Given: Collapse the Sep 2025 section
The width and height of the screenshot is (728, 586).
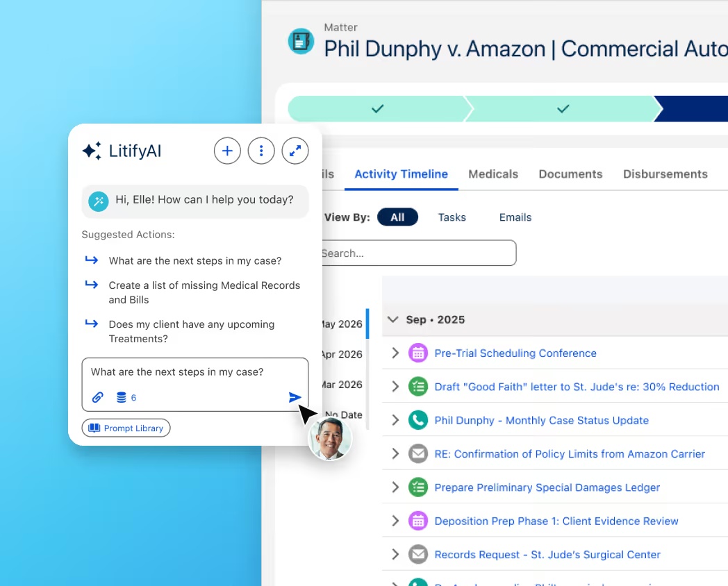Looking at the screenshot, I should pyautogui.click(x=392, y=319).
